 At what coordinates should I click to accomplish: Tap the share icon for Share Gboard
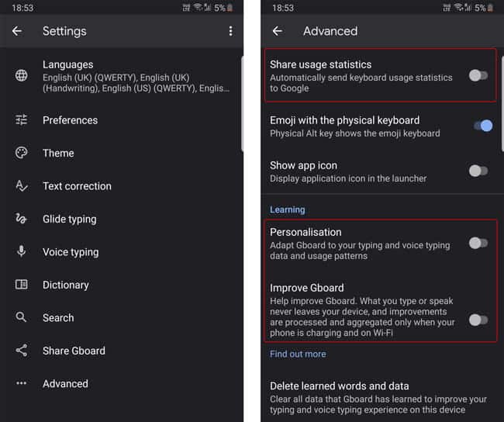click(x=21, y=351)
